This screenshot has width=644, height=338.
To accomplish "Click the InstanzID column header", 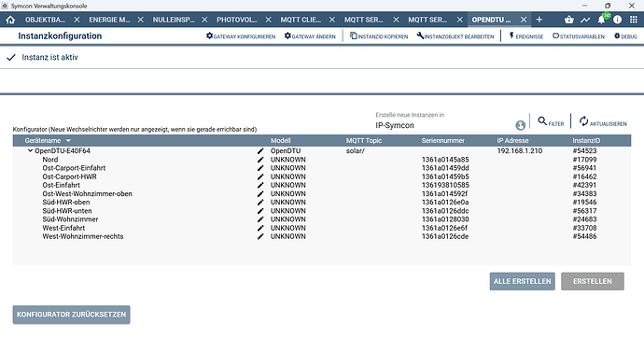I will 586,141.
